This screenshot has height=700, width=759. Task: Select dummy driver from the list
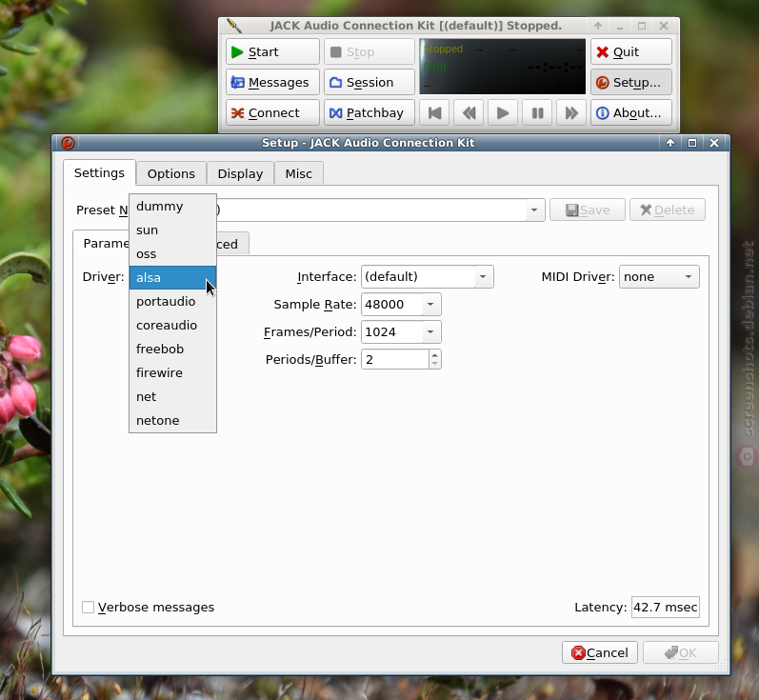point(172,207)
